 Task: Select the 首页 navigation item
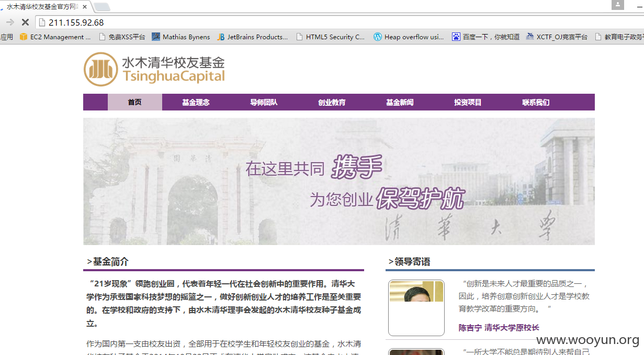coord(135,102)
